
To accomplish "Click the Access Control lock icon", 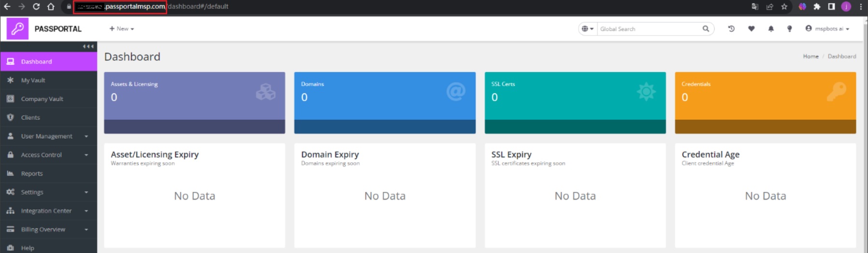I will click(x=10, y=155).
